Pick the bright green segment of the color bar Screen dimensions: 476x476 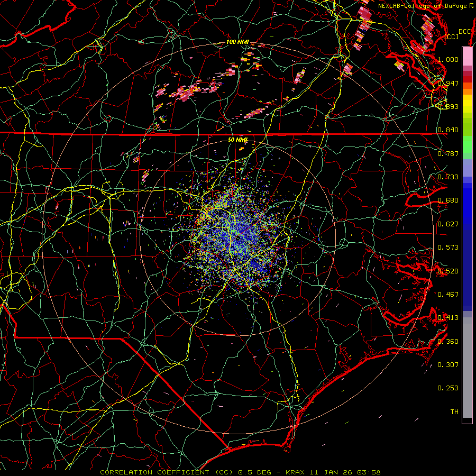click(x=467, y=144)
